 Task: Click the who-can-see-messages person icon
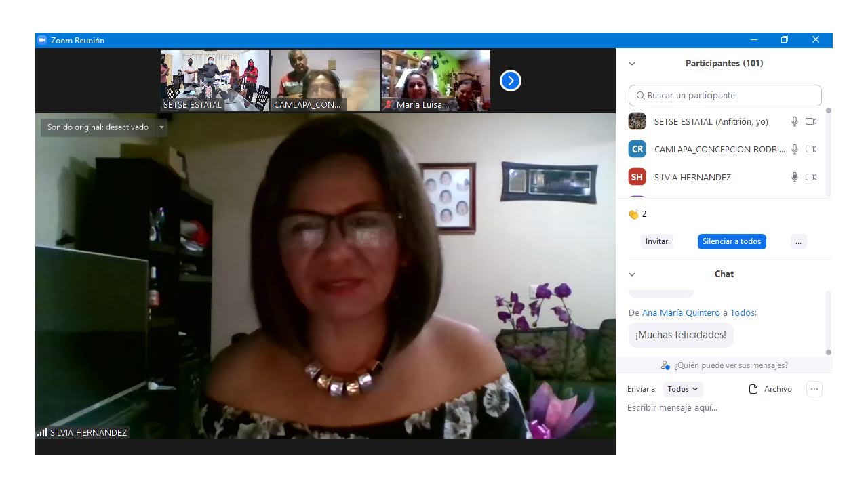[665, 365]
